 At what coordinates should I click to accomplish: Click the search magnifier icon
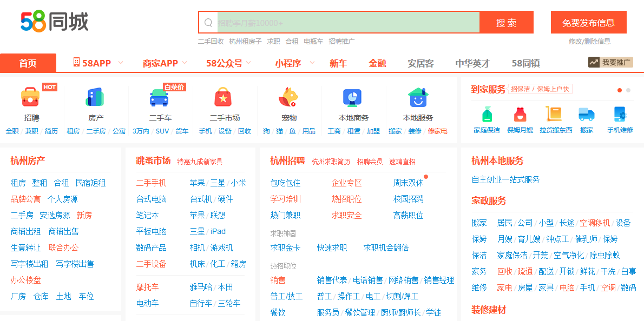tap(209, 23)
